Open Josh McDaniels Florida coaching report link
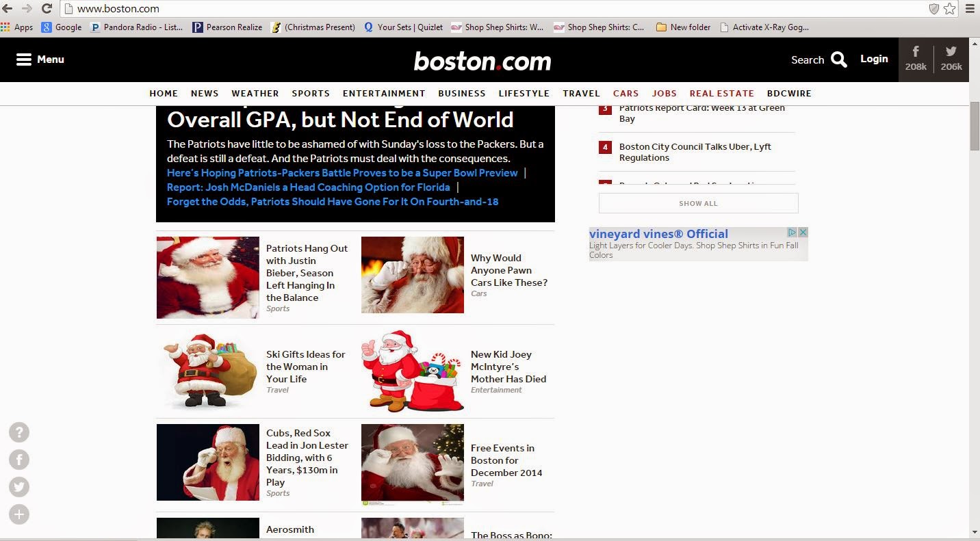The image size is (980, 541). (x=309, y=187)
